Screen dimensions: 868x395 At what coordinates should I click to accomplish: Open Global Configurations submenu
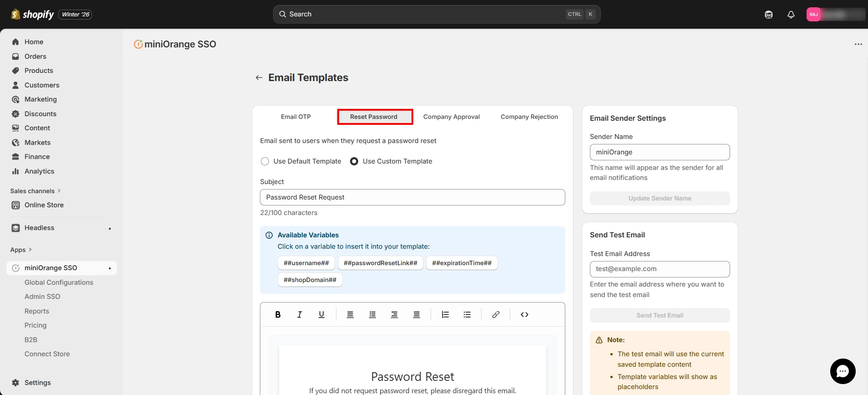coord(59,282)
